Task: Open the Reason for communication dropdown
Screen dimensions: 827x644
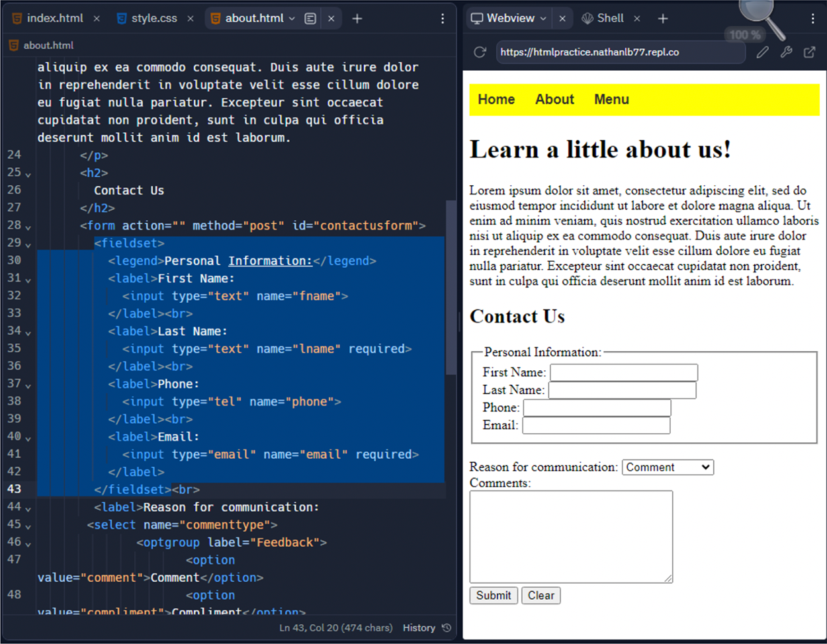Action: click(668, 467)
